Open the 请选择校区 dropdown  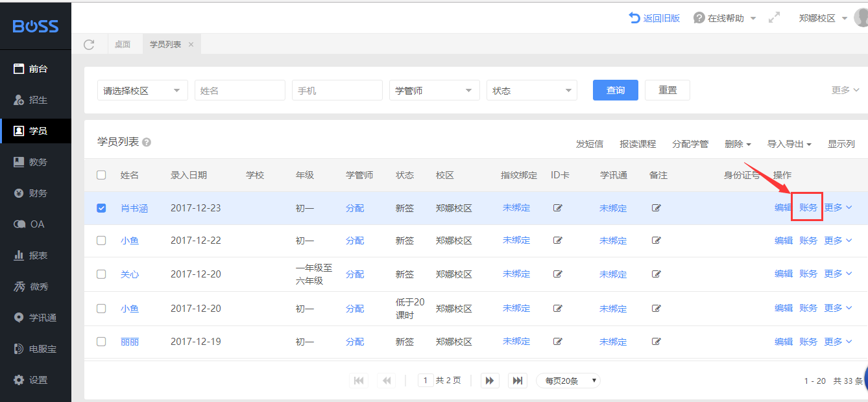[x=143, y=91]
